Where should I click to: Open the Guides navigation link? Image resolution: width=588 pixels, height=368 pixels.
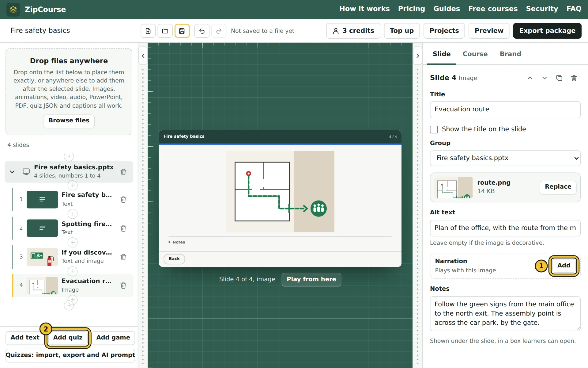point(447,9)
